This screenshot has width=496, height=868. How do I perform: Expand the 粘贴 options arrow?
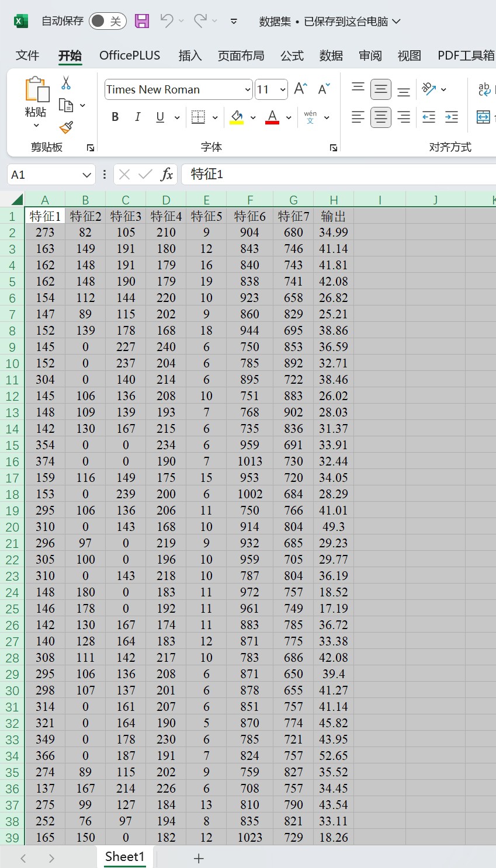click(x=36, y=125)
